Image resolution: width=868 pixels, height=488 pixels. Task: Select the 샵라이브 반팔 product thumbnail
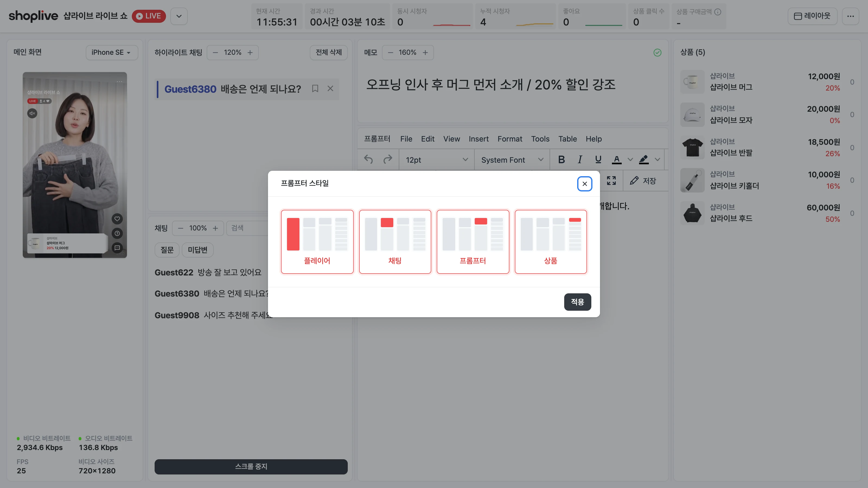coord(693,147)
